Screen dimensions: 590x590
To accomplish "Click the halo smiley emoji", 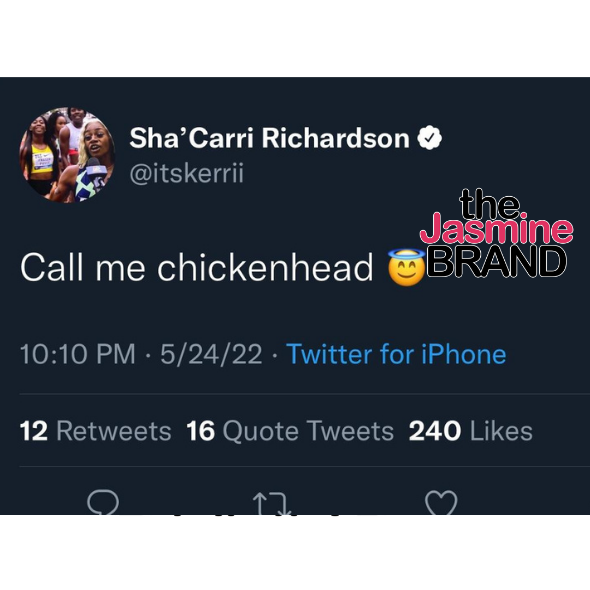I will click(406, 268).
